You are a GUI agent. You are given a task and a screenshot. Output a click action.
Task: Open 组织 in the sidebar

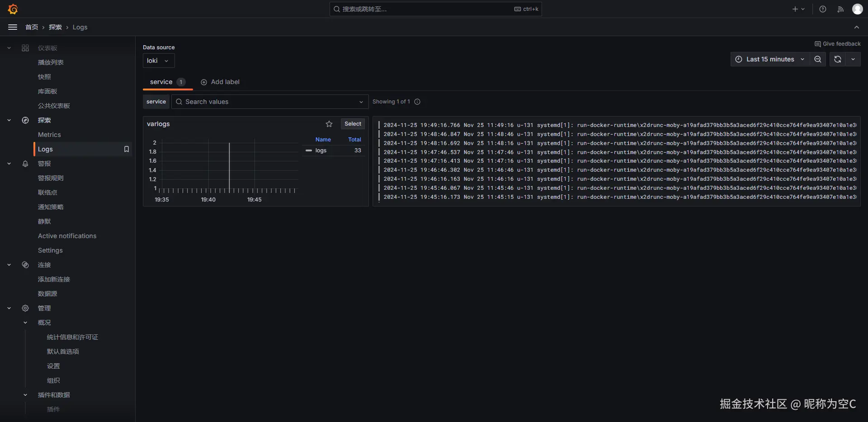[x=53, y=380]
